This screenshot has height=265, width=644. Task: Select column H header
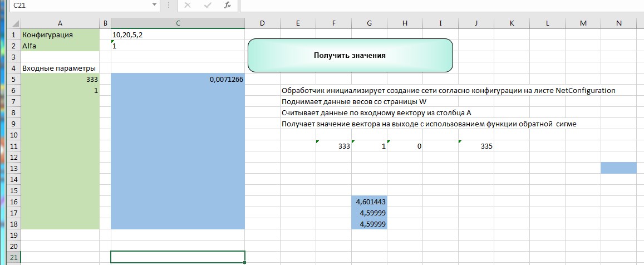point(405,23)
